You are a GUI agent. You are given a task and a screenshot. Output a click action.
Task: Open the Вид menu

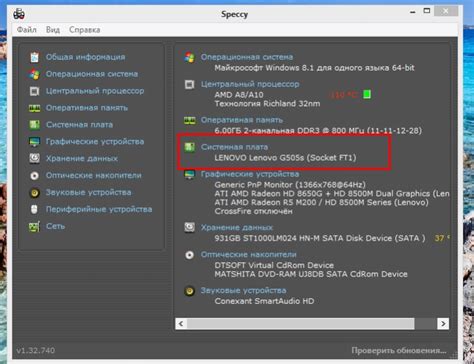53,30
